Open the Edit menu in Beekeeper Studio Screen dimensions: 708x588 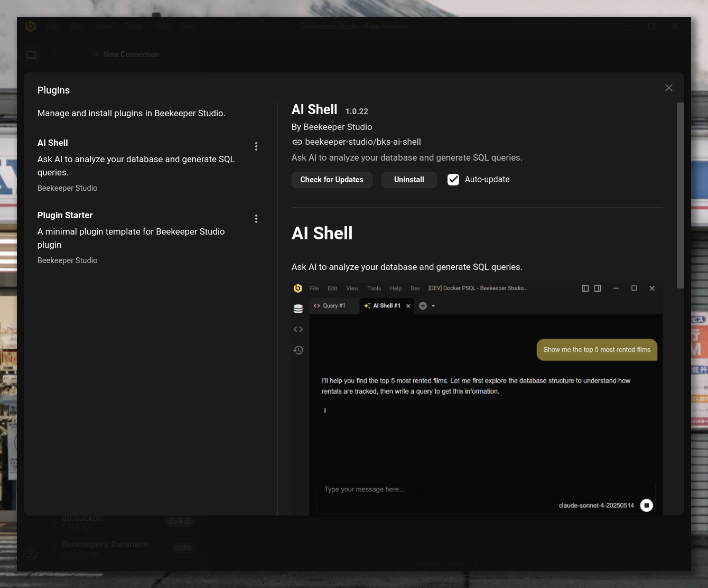point(77,26)
